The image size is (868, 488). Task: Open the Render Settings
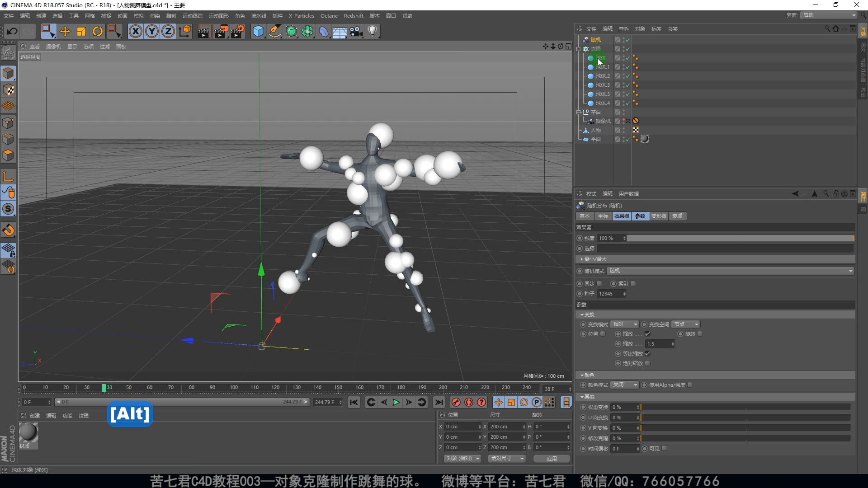pyautogui.click(x=238, y=31)
